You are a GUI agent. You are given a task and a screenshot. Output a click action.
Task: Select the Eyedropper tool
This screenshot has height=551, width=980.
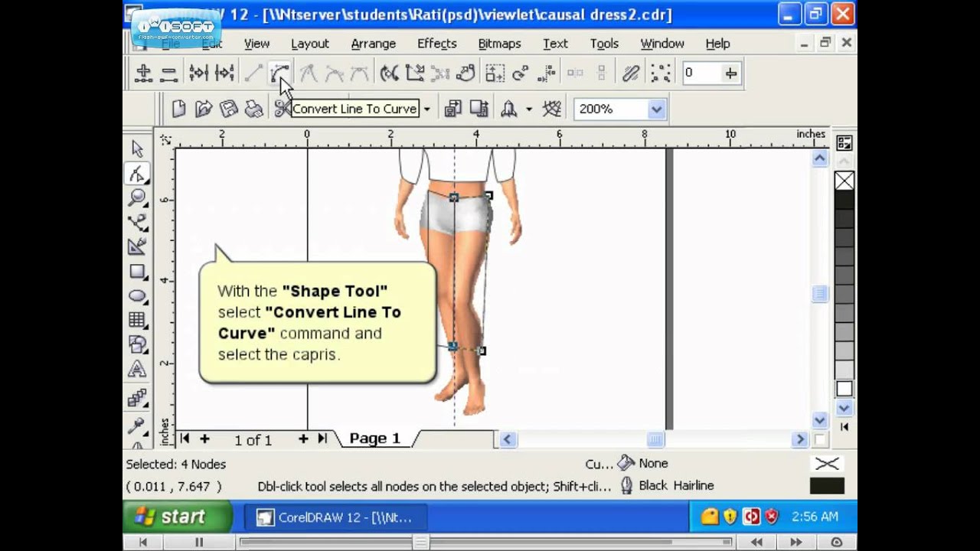coord(137,425)
